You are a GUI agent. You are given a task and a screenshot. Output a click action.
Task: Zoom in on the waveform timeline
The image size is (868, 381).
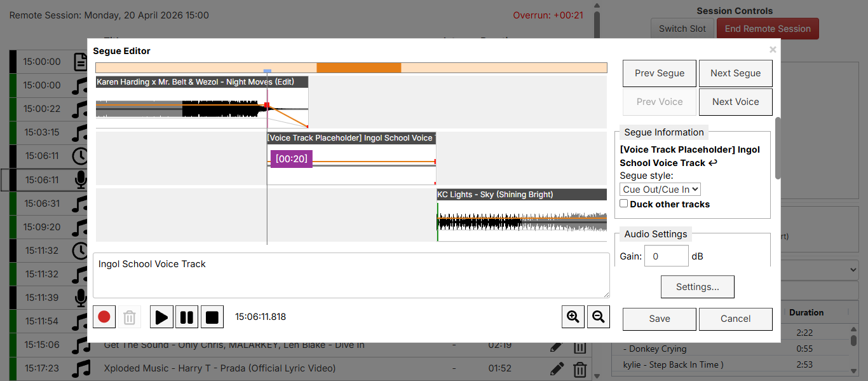(573, 317)
